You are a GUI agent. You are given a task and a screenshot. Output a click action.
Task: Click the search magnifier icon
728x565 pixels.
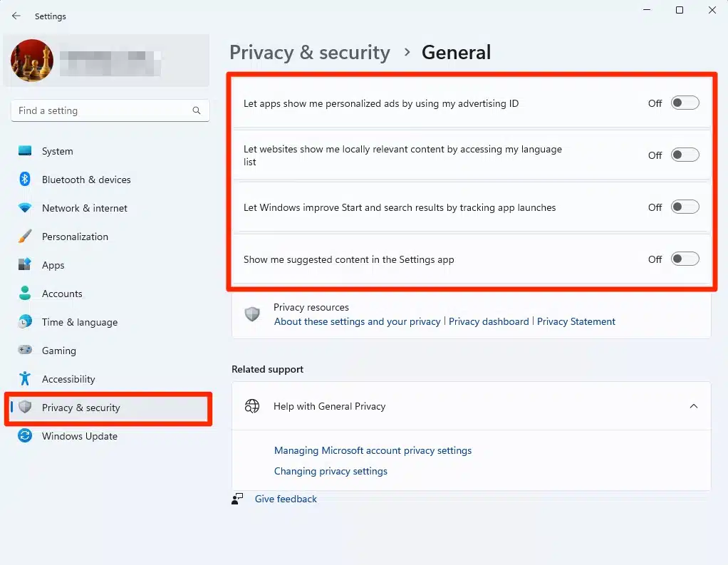click(x=197, y=110)
